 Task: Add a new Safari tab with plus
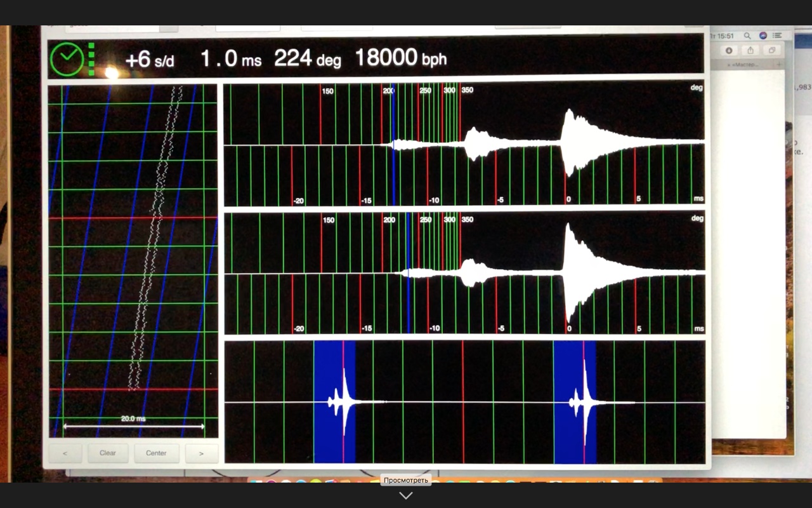tap(780, 65)
